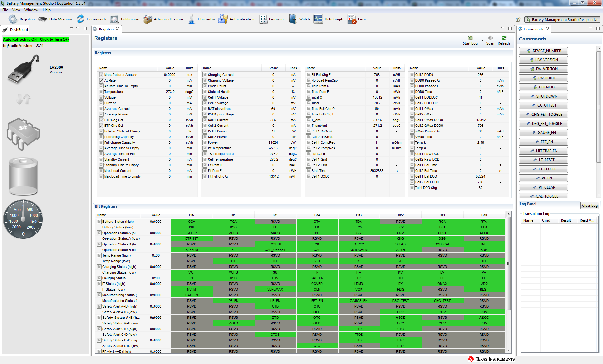Toggle the Manufacturing Status row box

pos(99,295)
